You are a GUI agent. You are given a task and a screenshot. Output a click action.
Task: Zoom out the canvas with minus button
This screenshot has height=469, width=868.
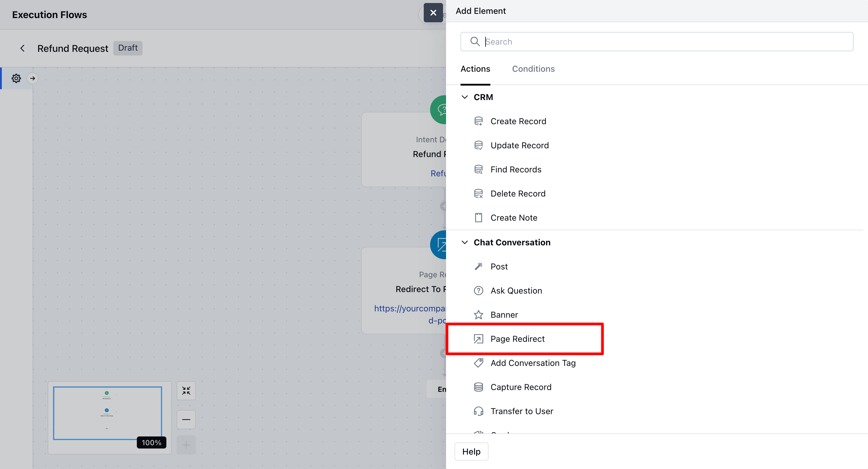click(x=186, y=420)
